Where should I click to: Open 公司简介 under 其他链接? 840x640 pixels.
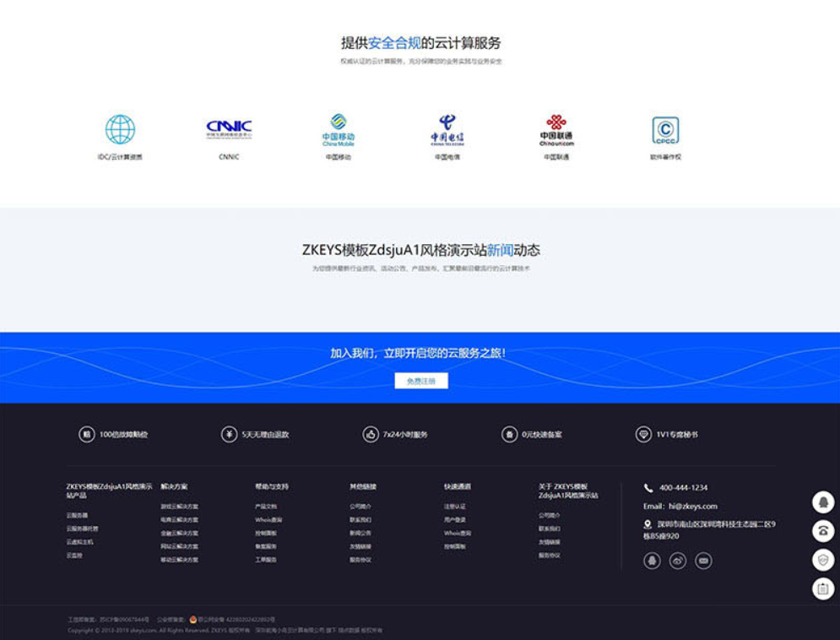click(x=360, y=507)
